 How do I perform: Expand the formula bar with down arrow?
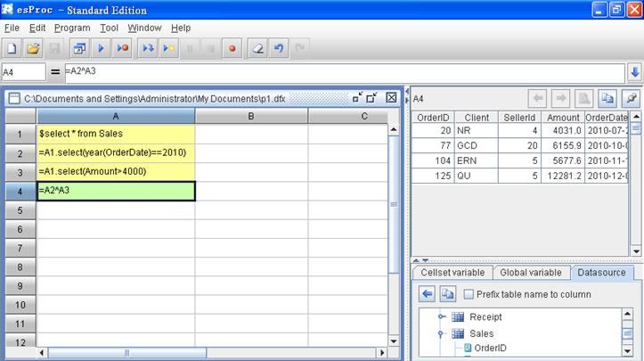point(634,72)
